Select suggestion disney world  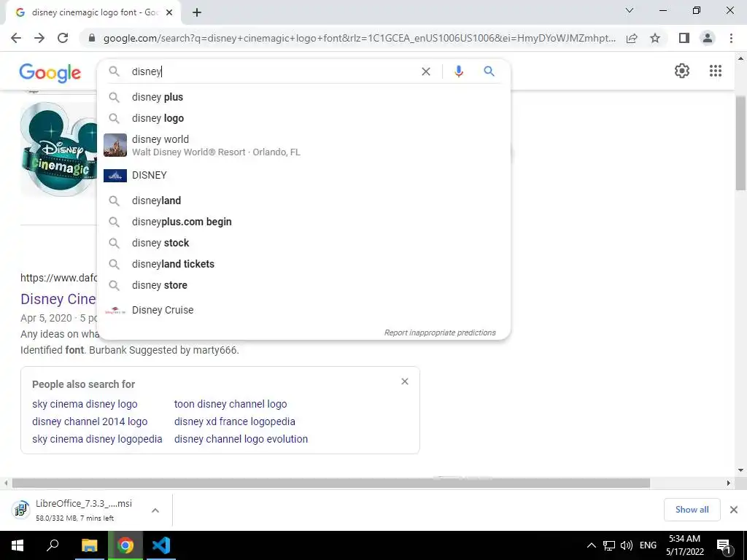tap(304, 145)
